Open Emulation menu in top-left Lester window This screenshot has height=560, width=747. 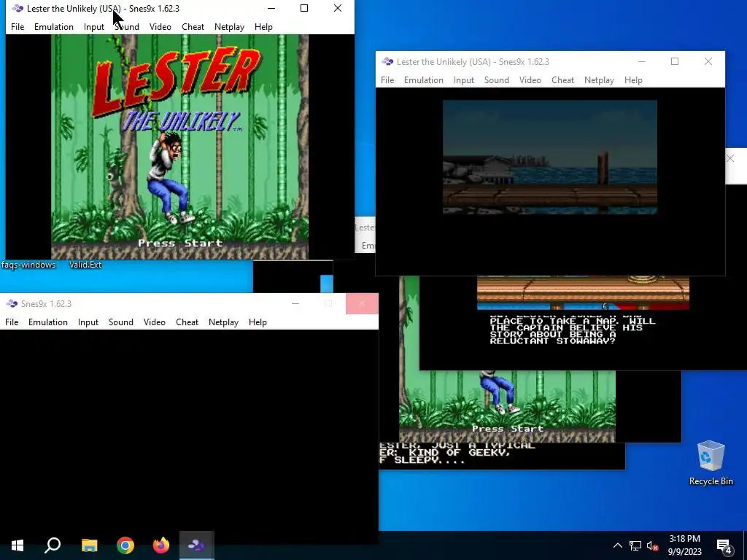pyautogui.click(x=54, y=27)
